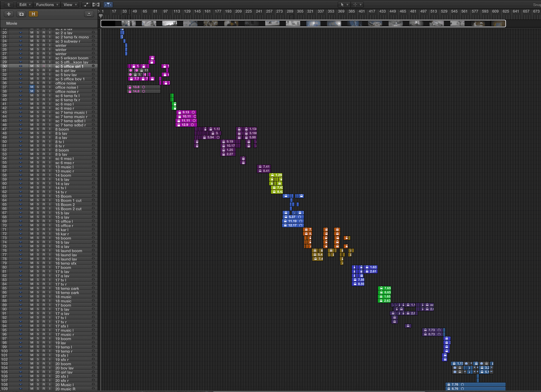Open the pointer left-click tool menu

tap(344, 5)
